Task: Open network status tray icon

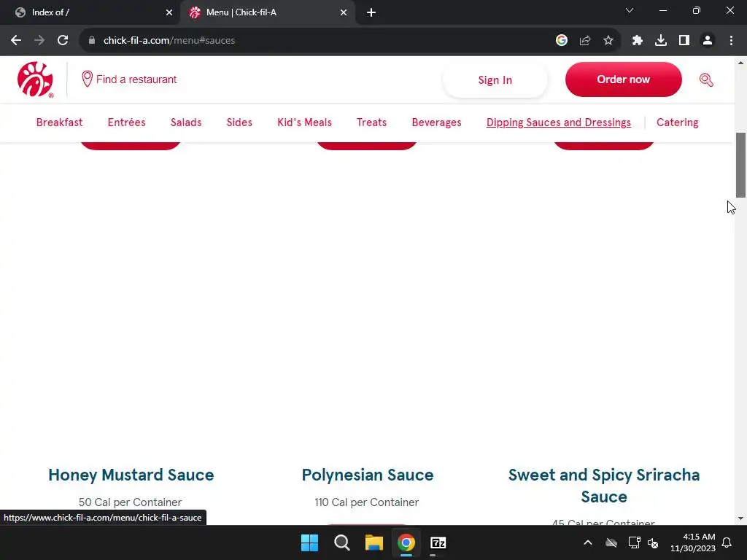Action: (x=634, y=542)
